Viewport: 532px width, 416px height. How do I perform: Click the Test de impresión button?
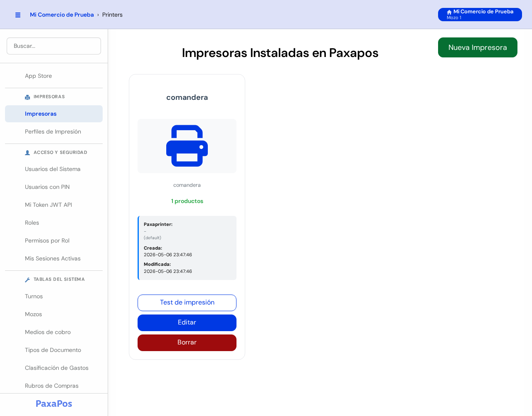pos(187,303)
